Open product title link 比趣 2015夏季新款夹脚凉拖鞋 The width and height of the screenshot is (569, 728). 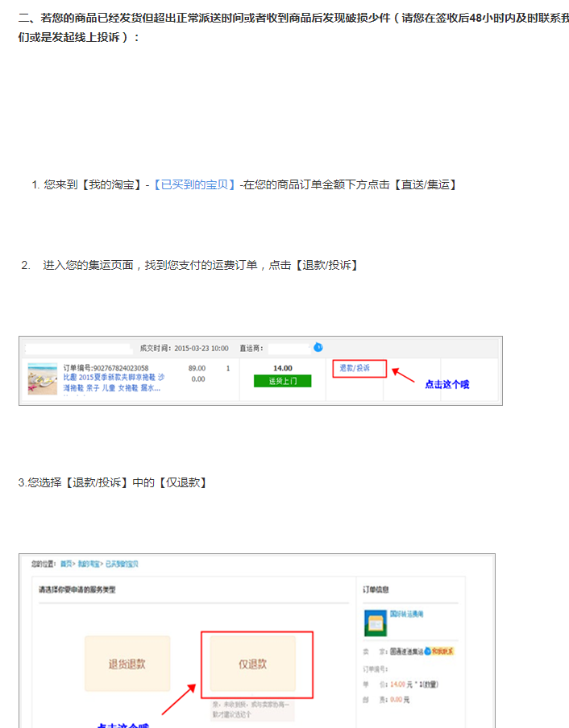(x=114, y=383)
